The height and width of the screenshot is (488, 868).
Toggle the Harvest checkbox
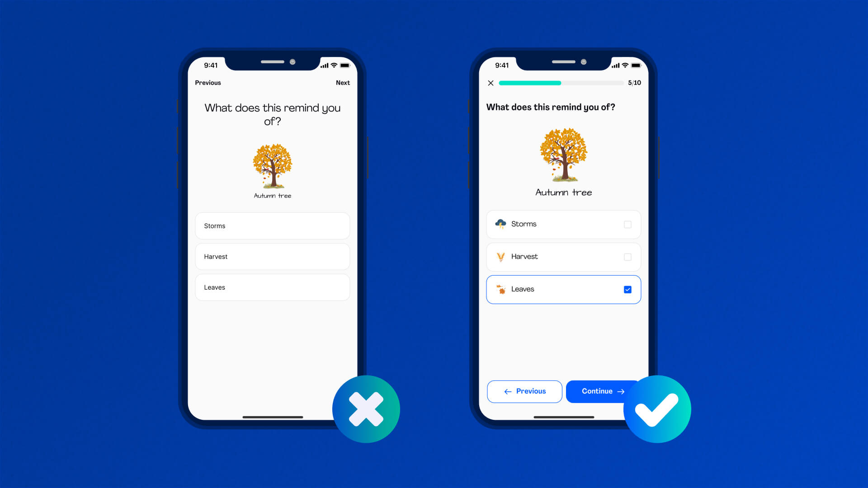point(628,257)
